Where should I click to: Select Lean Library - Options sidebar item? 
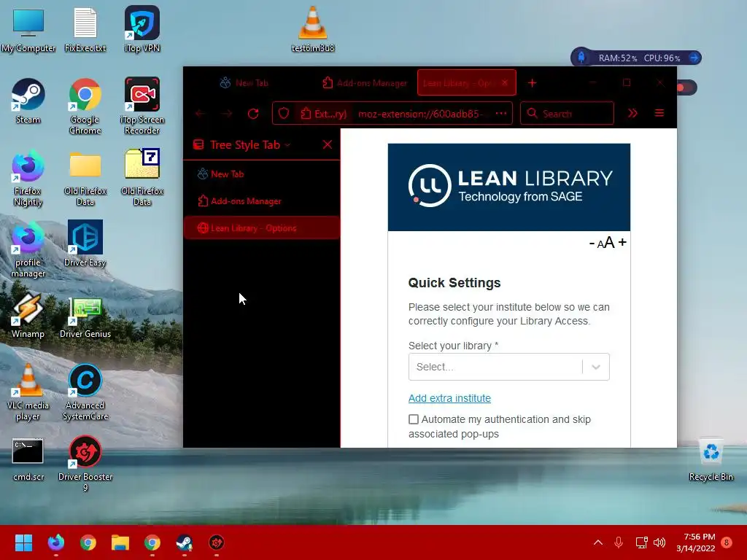pos(262,228)
